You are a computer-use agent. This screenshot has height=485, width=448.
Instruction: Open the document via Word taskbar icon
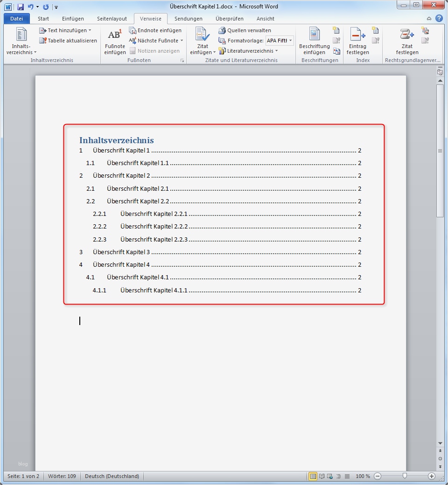click(x=7, y=7)
